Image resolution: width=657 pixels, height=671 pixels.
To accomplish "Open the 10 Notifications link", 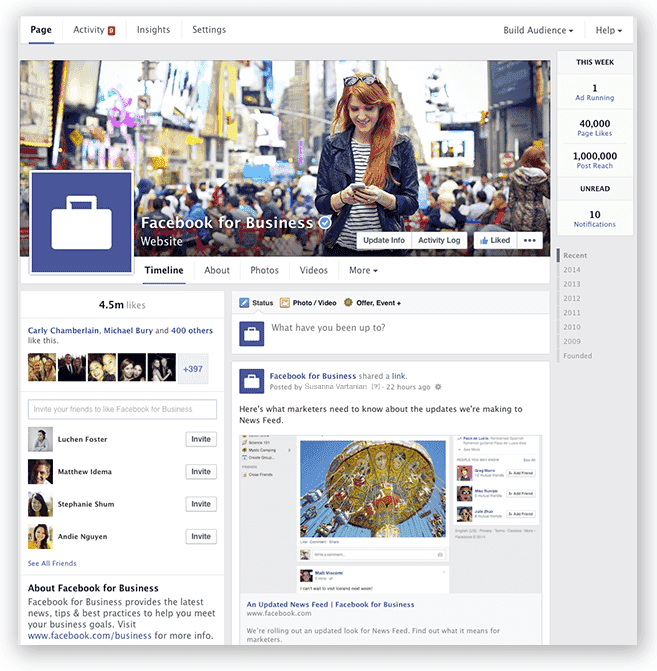I will tap(595, 219).
